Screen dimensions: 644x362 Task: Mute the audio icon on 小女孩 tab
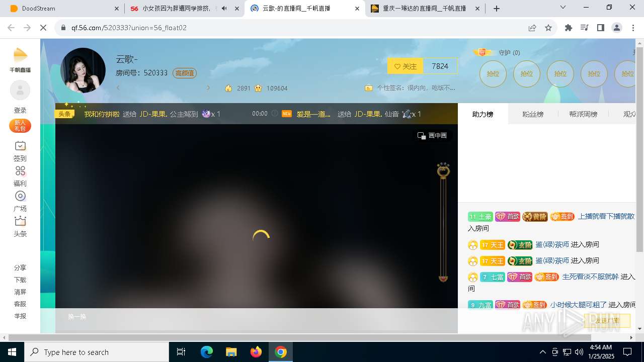click(x=224, y=9)
